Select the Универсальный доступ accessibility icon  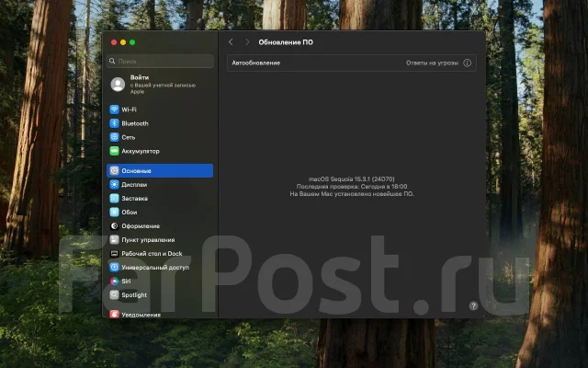(114, 267)
